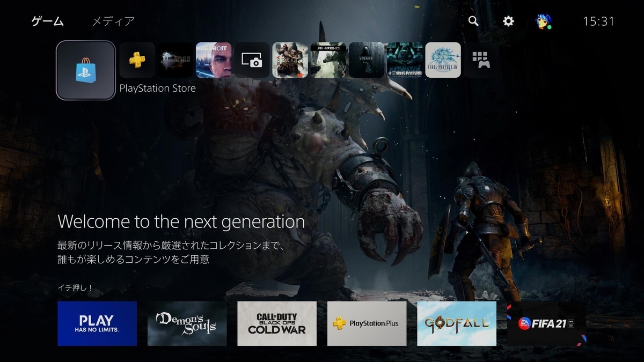Click the イチ押し！ section label
Screen dimensions: 644x362
click(x=76, y=288)
